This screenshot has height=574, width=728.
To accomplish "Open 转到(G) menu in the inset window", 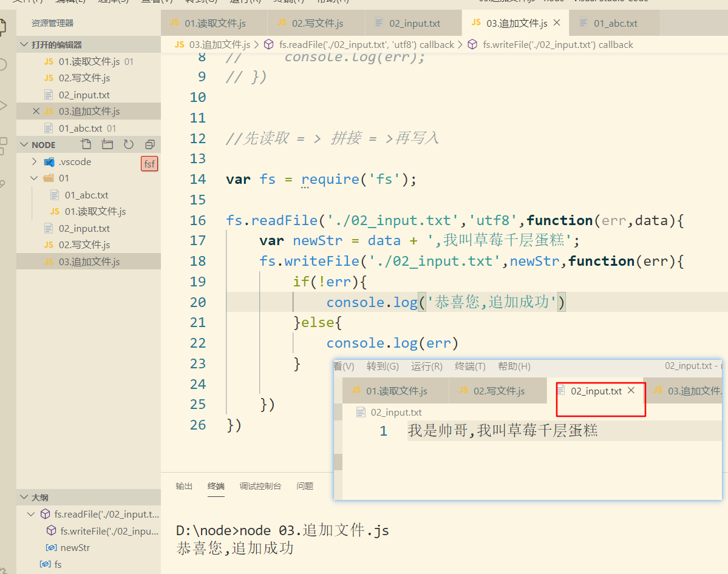I will click(383, 366).
